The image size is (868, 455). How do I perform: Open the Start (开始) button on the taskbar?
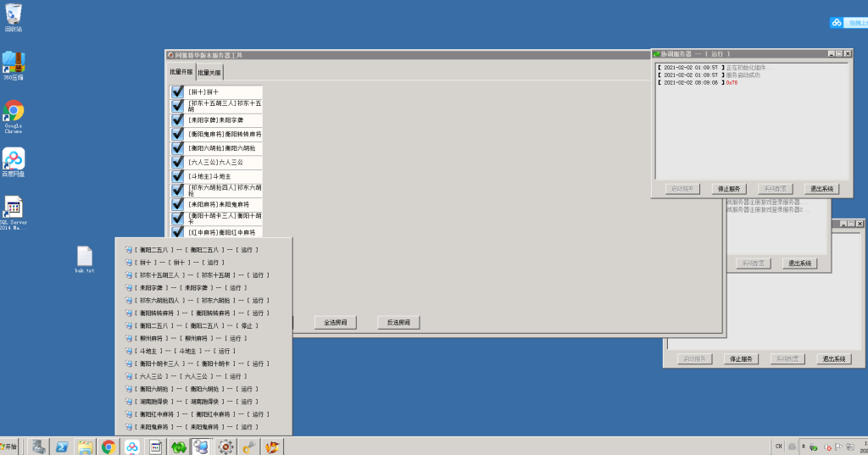pos(9,447)
